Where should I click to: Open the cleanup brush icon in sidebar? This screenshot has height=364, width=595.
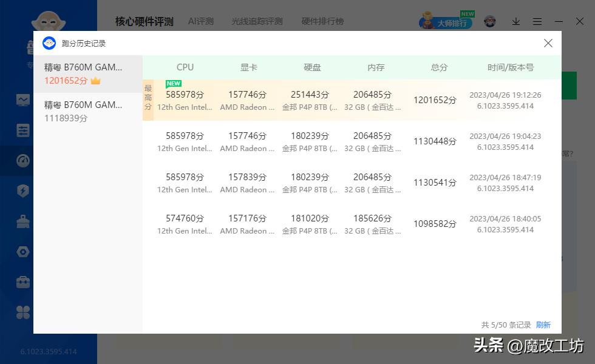coord(22,221)
